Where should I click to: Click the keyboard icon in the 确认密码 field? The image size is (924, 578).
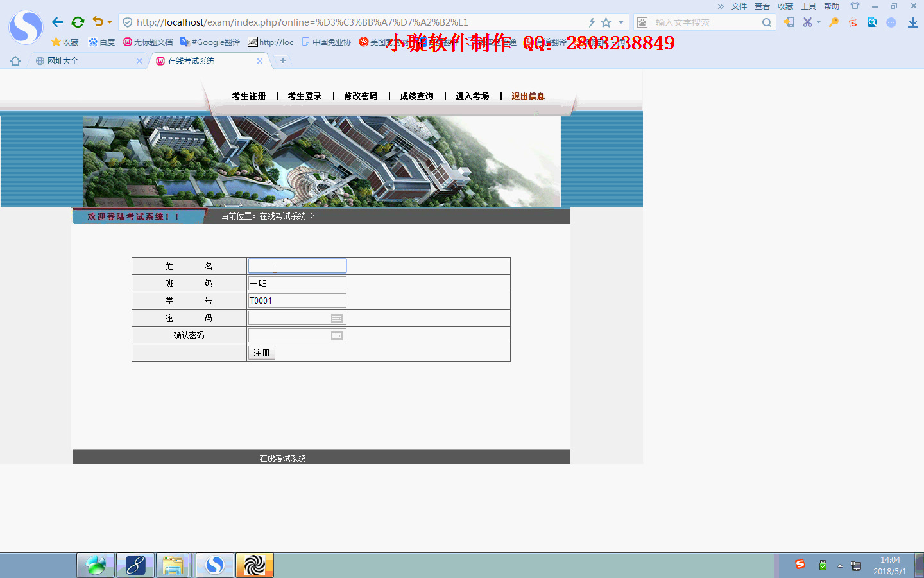point(337,336)
